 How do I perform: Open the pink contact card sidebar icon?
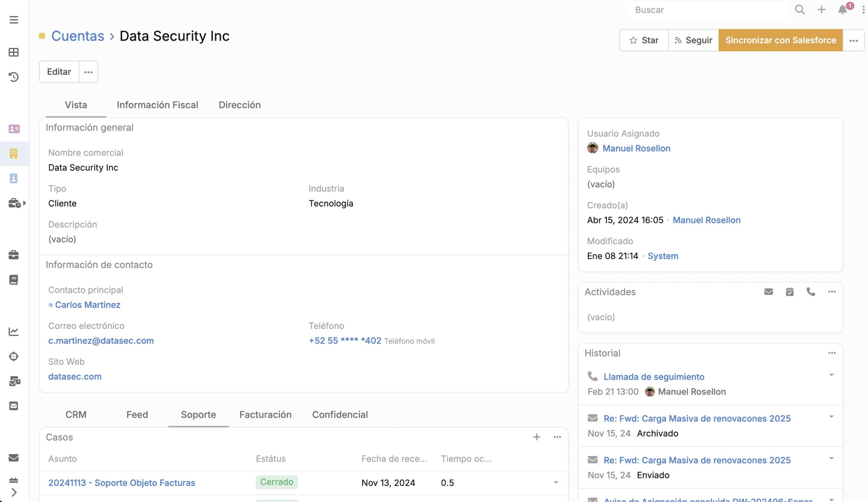point(14,129)
